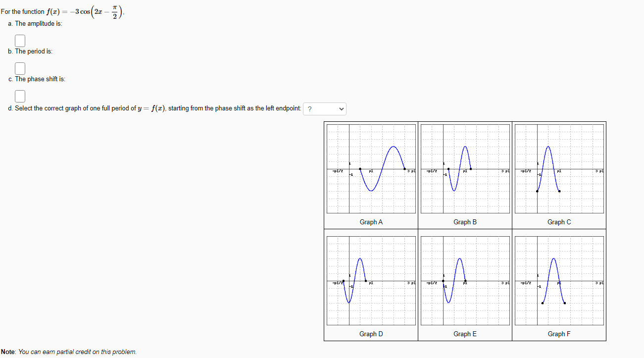Open the graph selection dropdown showing '?'

click(x=324, y=108)
